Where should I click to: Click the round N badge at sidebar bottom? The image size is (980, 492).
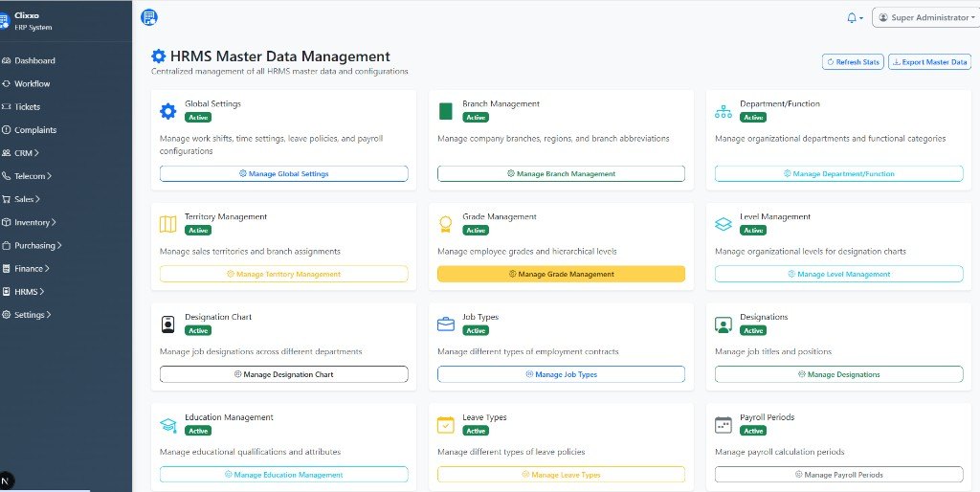tap(6, 481)
